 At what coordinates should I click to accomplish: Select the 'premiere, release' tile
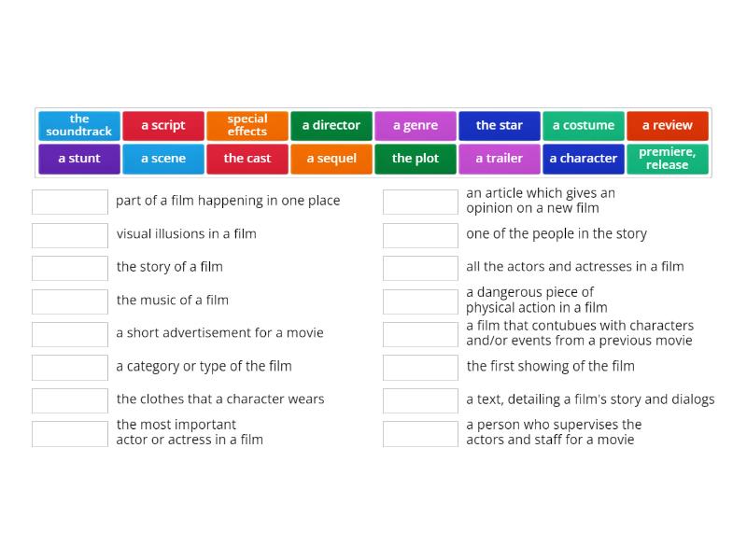(668, 159)
